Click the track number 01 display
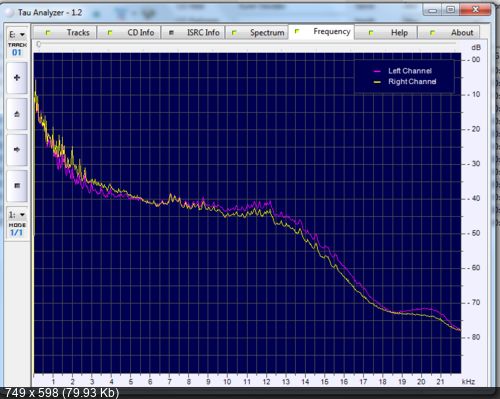 click(x=17, y=53)
